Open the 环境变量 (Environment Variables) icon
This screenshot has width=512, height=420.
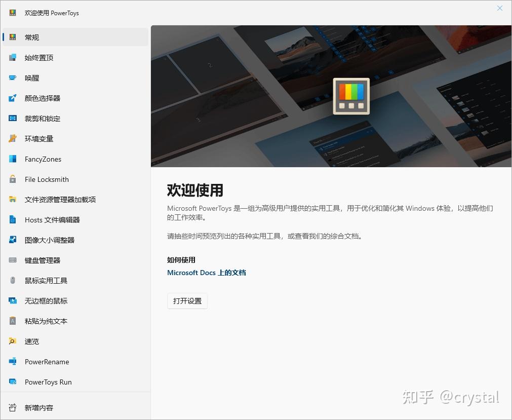[x=12, y=138]
